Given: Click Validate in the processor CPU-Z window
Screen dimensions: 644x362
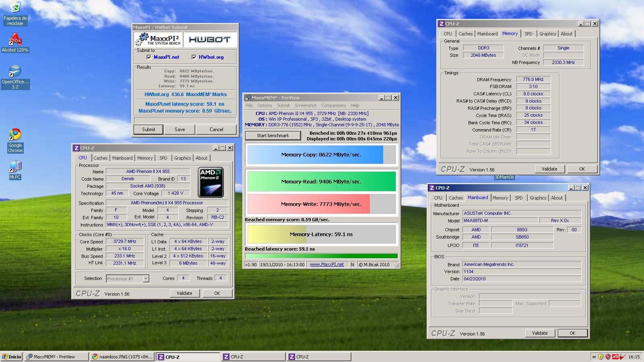Looking at the screenshot, I should pos(184,293).
